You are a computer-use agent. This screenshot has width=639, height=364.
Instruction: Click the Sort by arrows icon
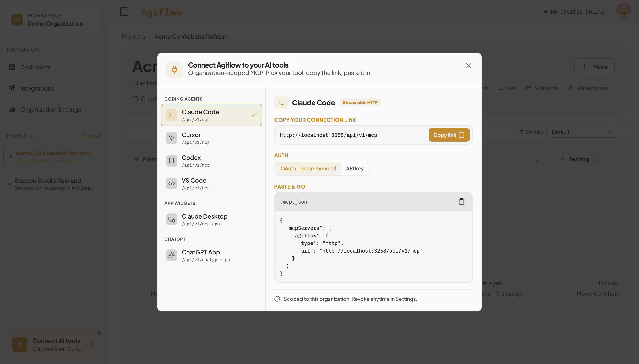(x=520, y=132)
